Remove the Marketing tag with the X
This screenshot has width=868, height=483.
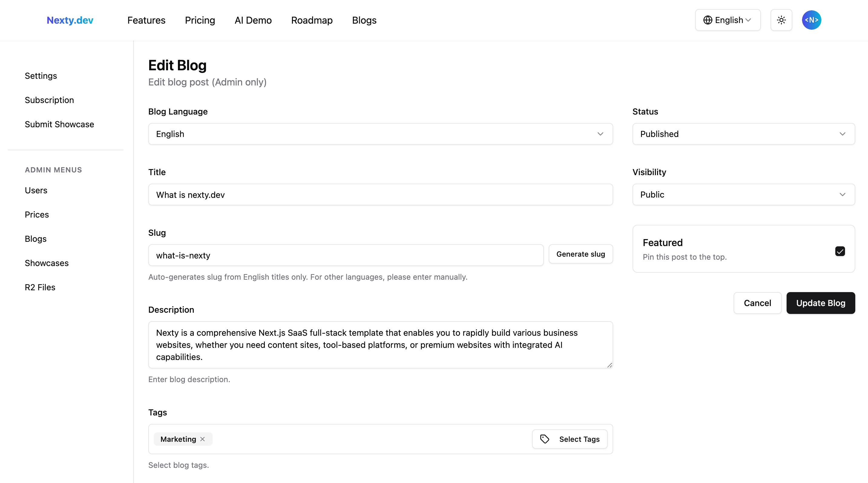point(202,439)
